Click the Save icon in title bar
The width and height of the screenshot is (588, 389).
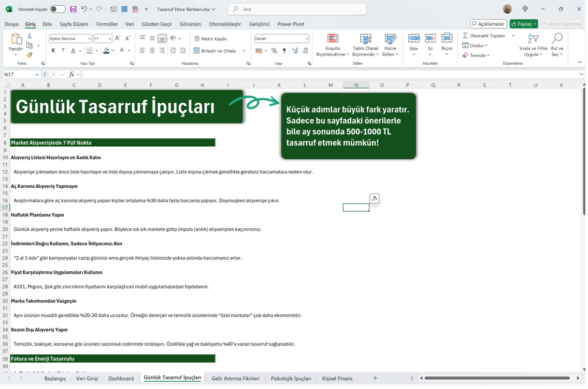tap(73, 9)
